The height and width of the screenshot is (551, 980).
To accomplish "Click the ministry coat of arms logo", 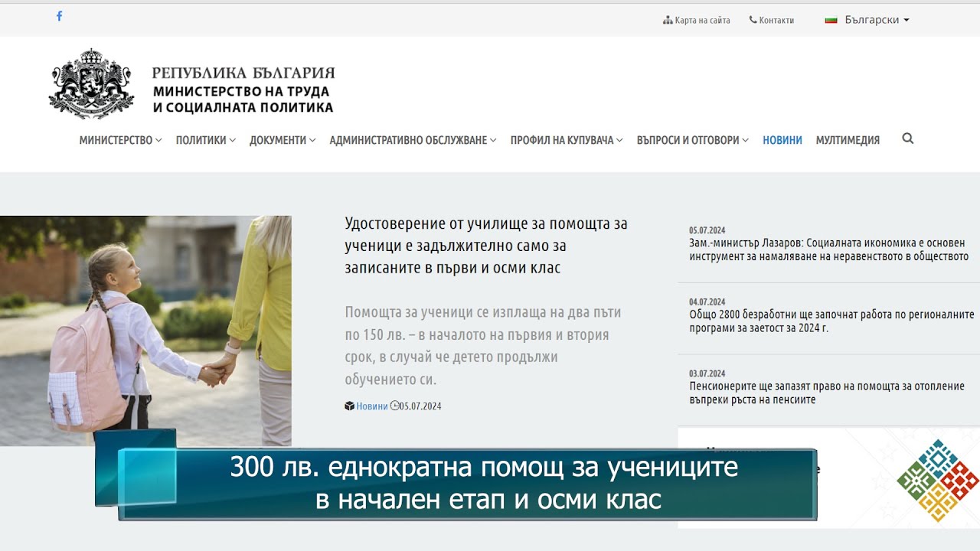I will [90, 83].
